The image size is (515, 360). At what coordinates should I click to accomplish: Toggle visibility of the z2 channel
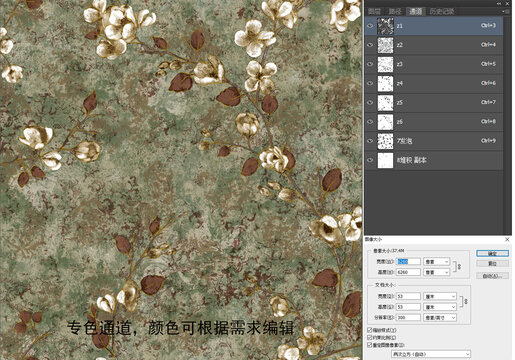pos(370,45)
